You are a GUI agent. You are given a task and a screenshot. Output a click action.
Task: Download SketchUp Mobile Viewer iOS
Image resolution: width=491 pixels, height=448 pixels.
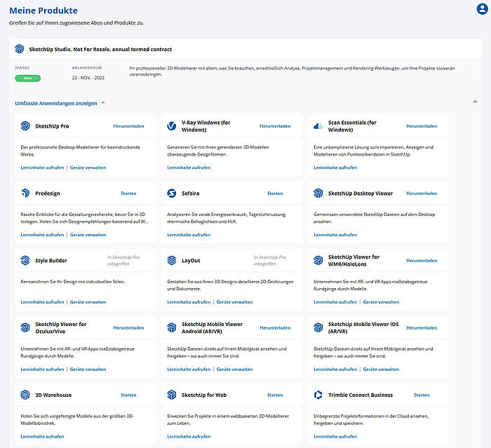tap(422, 327)
